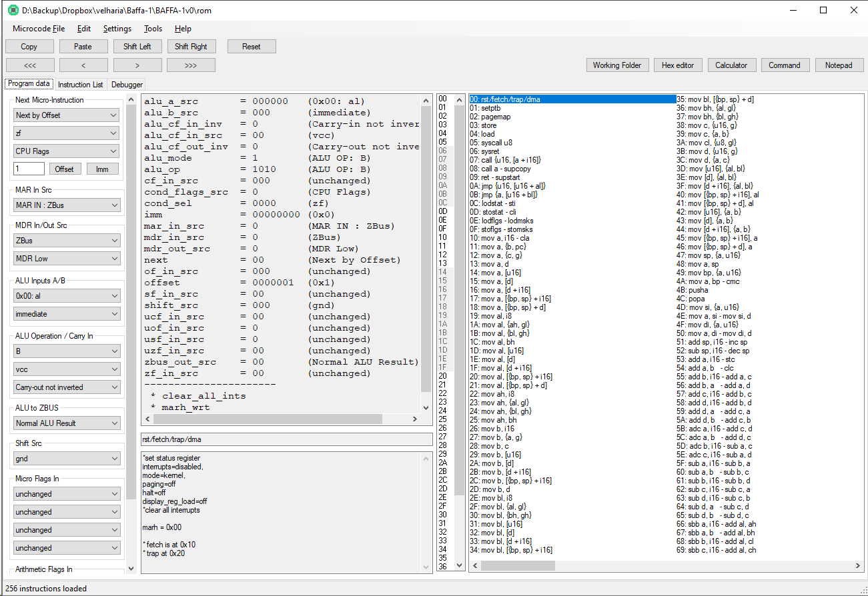Click the alu_op = 1010 line
This screenshot has height=596, width=868.
pos(257,169)
